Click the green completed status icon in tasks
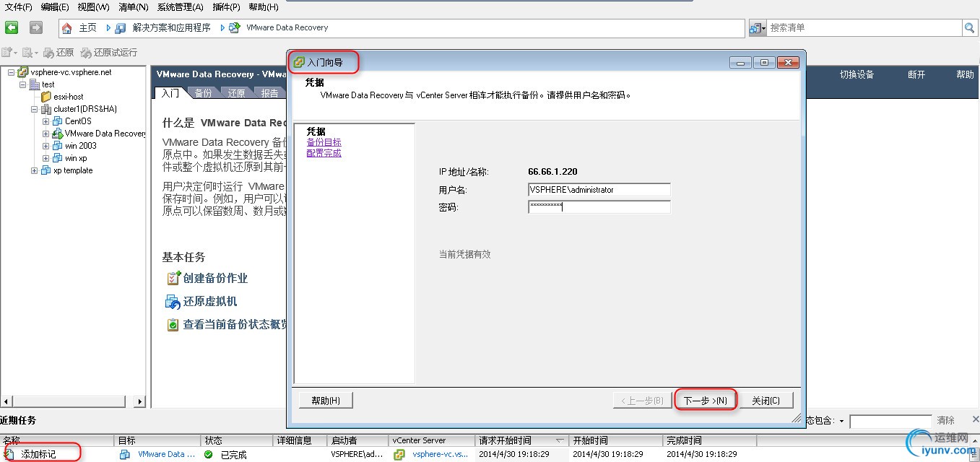This screenshot has height=462, width=980. (209, 455)
